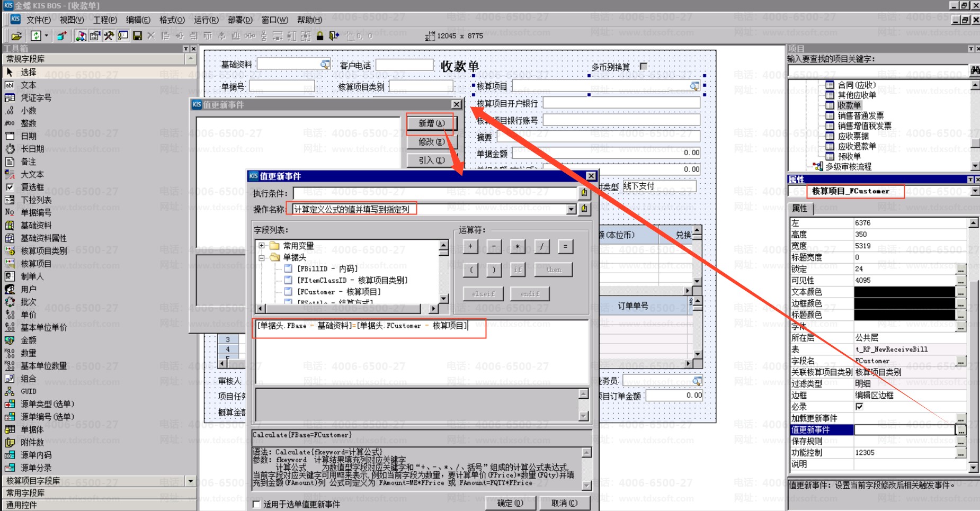Image resolution: width=980 pixels, height=511 pixels.
Task: Click the exit door toolbar icon
Action: pyautogui.click(x=334, y=36)
